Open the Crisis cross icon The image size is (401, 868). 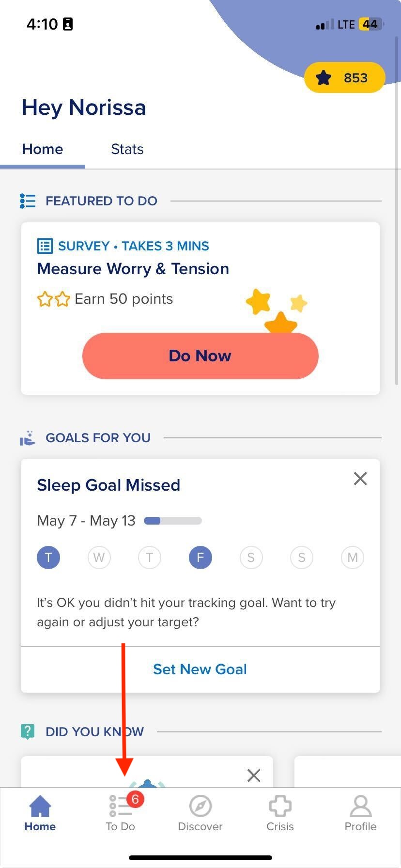coord(280,806)
